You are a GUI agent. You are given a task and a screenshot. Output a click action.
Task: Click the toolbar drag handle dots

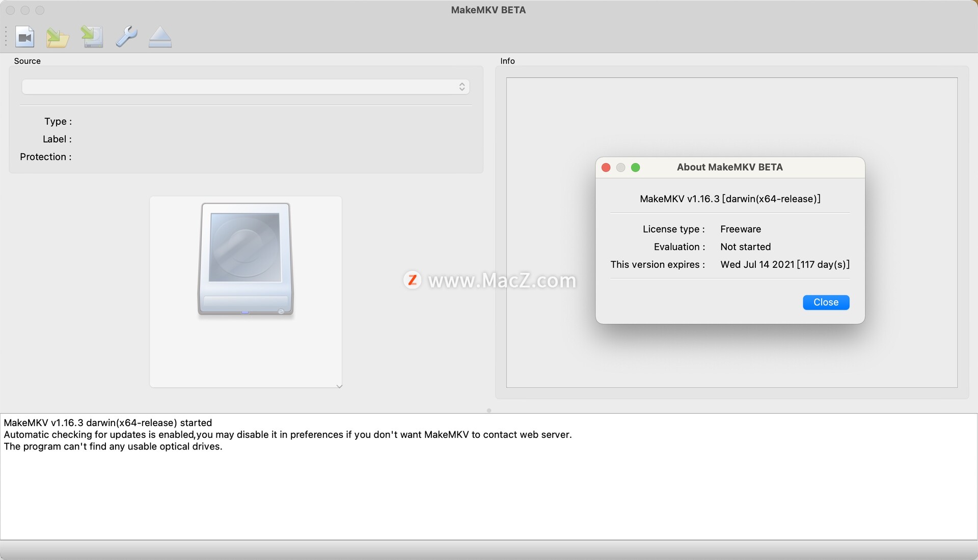click(6, 37)
